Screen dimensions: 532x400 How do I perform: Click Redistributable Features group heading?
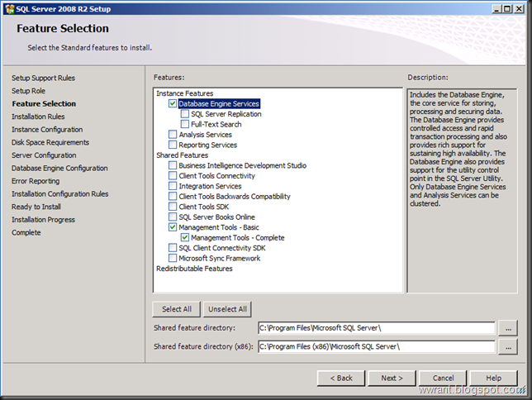click(x=194, y=269)
